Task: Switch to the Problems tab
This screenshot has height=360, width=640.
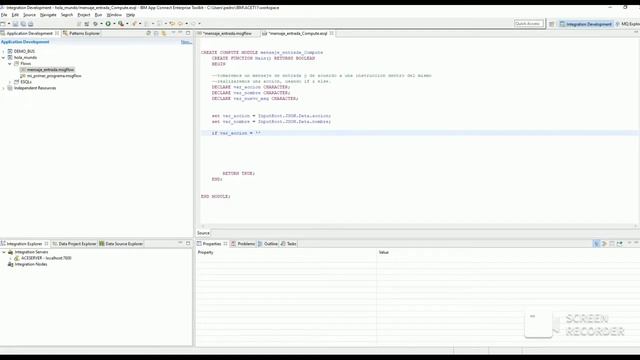Action: (243, 244)
